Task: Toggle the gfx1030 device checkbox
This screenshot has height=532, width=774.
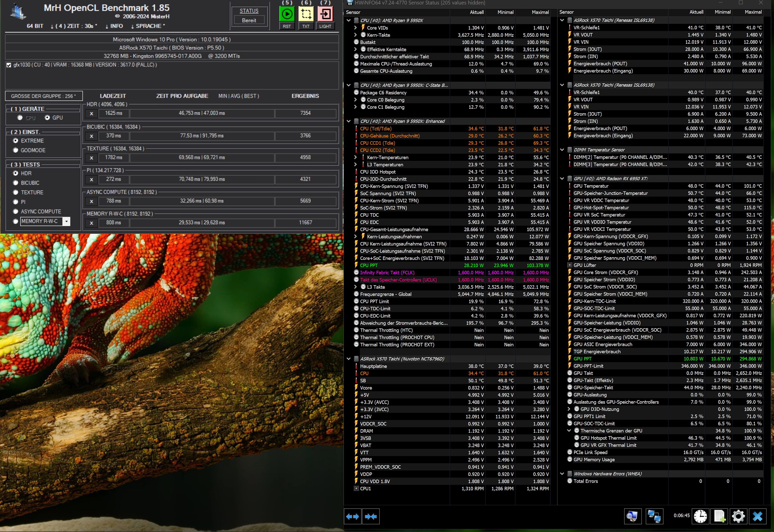Action: click(x=9, y=65)
